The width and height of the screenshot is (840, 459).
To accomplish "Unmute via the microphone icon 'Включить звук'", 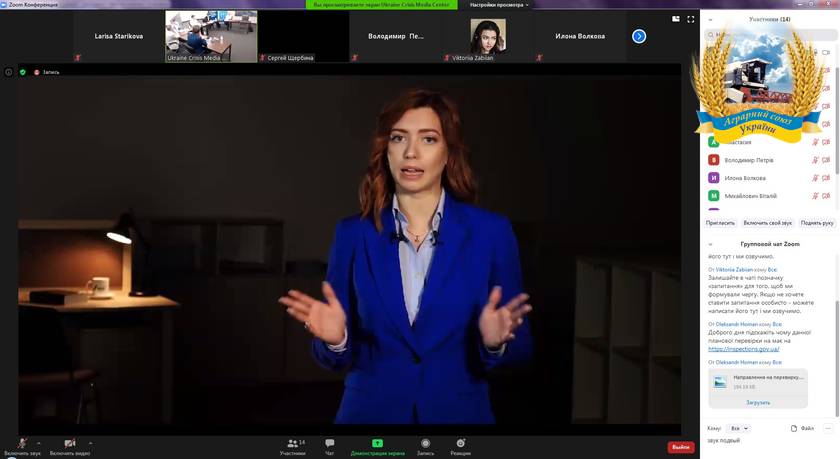I will [22, 443].
